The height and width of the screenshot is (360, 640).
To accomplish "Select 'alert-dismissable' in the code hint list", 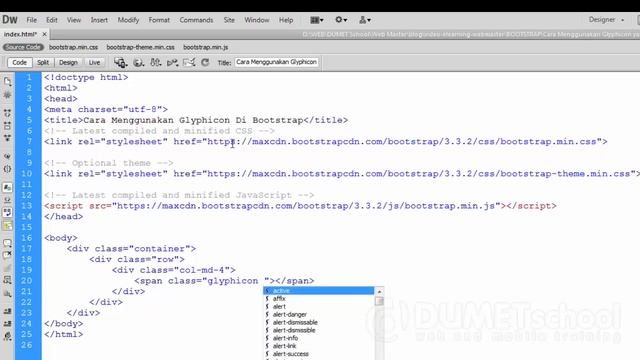I will click(x=318, y=322).
